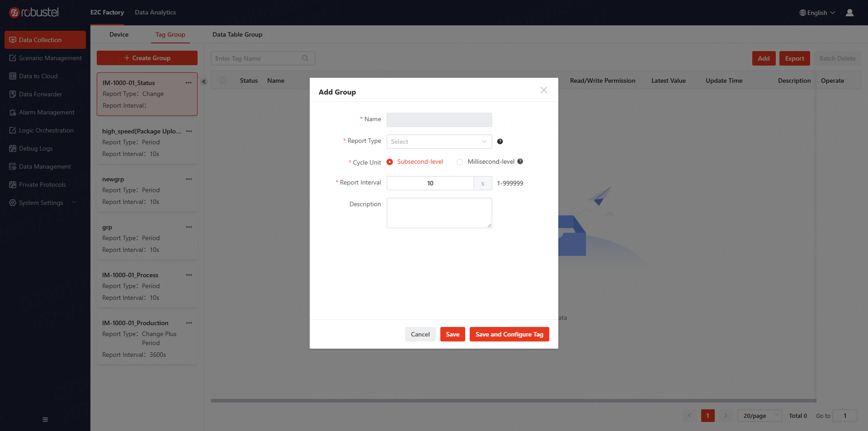
Task: Click the Name input field
Action: (x=439, y=120)
